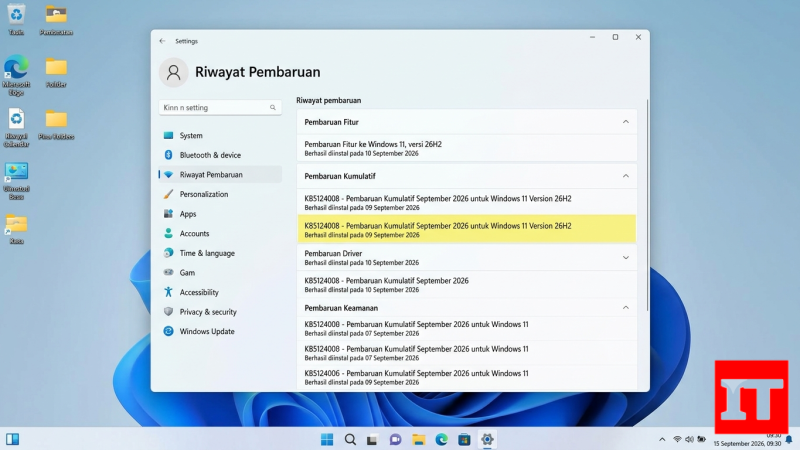Click the Settings gear on the taskbar
Viewport: 800px width, 450px height.
(x=487, y=439)
